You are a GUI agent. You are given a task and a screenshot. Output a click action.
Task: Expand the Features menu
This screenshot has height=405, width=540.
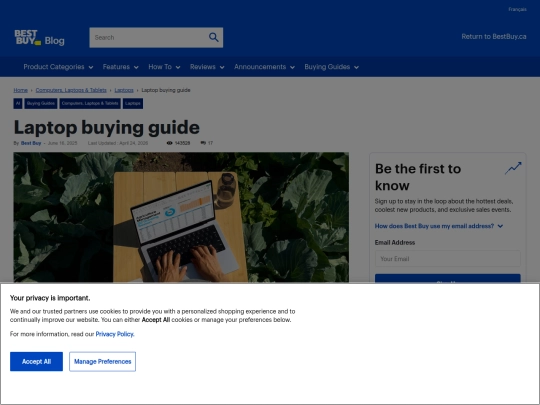click(x=121, y=67)
